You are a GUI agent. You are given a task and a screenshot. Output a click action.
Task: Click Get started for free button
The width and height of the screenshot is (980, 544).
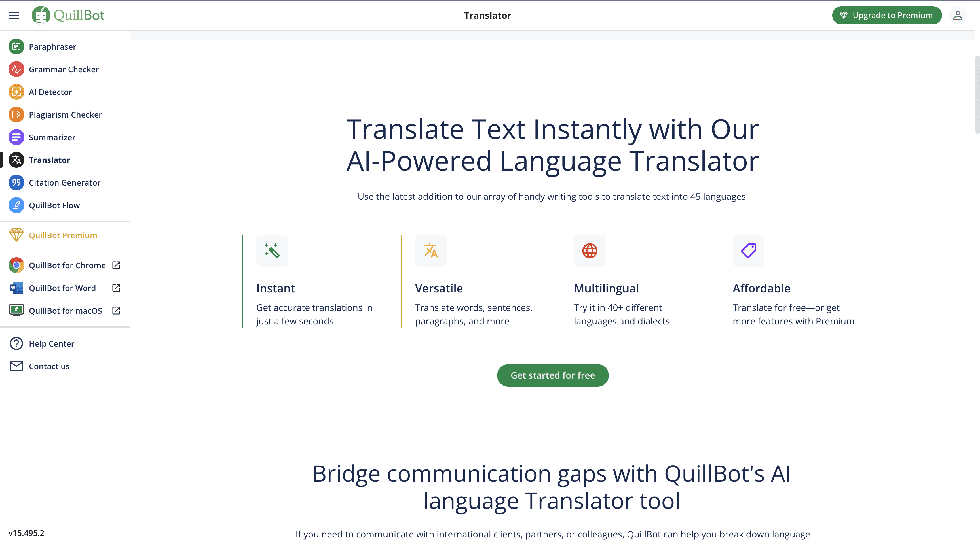click(x=552, y=375)
